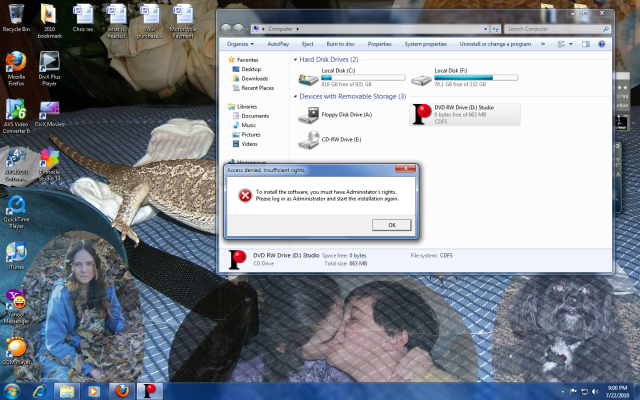Viewport: 640px width, 400px height.
Task: Toggle the preview pane icon in Explorer
Action: pyautogui.click(x=586, y=44)
